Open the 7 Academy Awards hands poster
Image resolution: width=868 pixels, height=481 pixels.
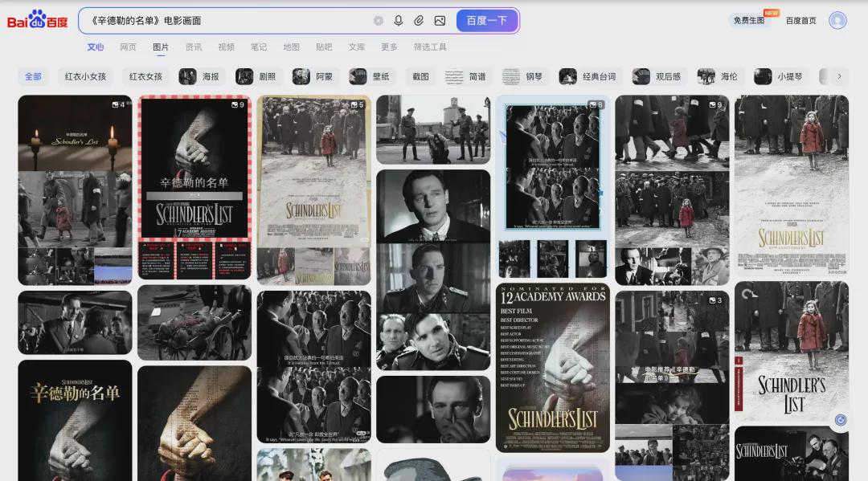tap(194, 187)
